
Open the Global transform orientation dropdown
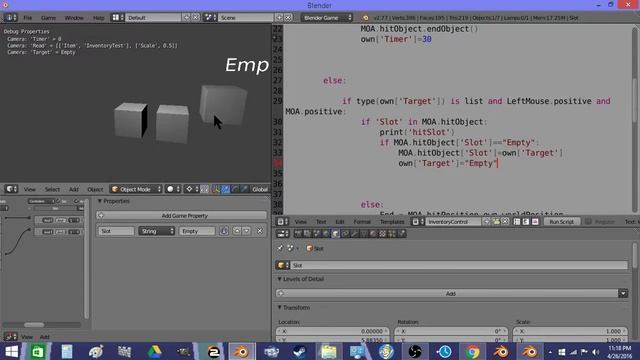(260, 189)
